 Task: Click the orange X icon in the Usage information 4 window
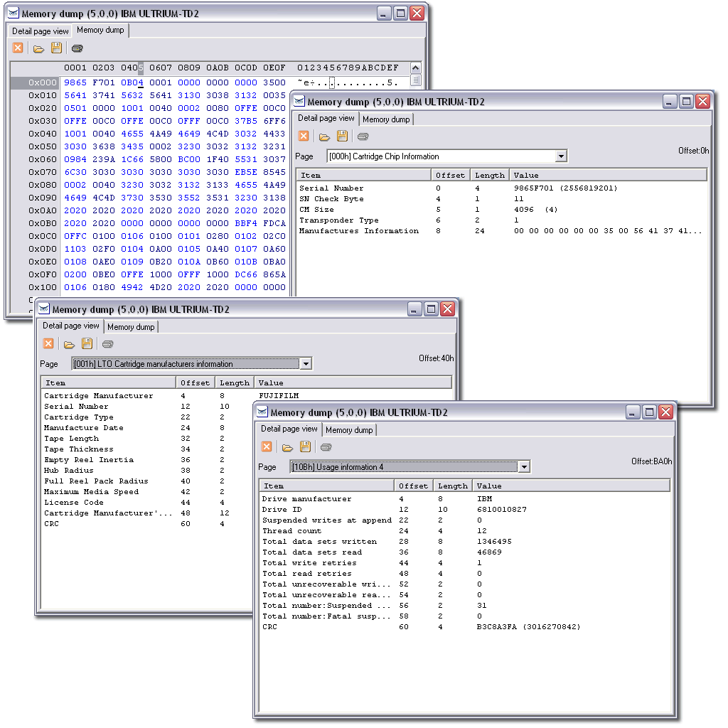[267, 447]
